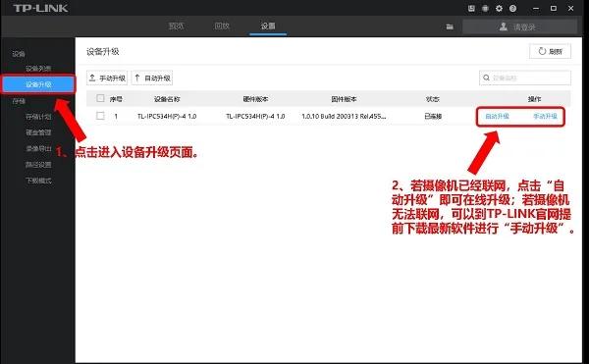The height and width of the screenshot is (364, 589).
Task: Click 手动升级 link in the device row
Action: pos(545,117)
